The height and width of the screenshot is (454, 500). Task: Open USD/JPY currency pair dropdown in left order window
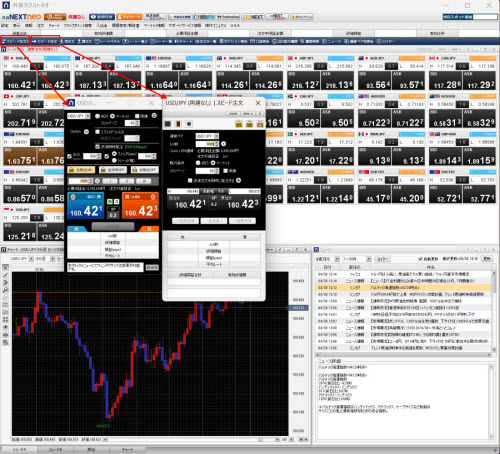(79, 116)
